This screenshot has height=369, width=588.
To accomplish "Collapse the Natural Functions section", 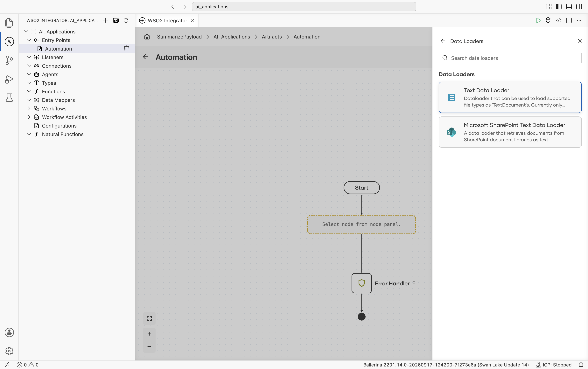I will 29,134.
